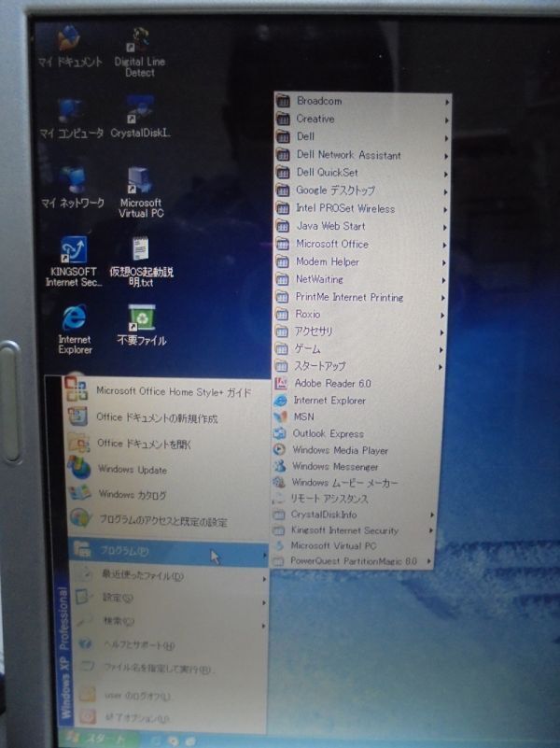Image resolution: width=560 pixels, height=748 pixels.
Task: Expand the CrystalDiskInfo folder arrow
Action: tap(432, 515)
